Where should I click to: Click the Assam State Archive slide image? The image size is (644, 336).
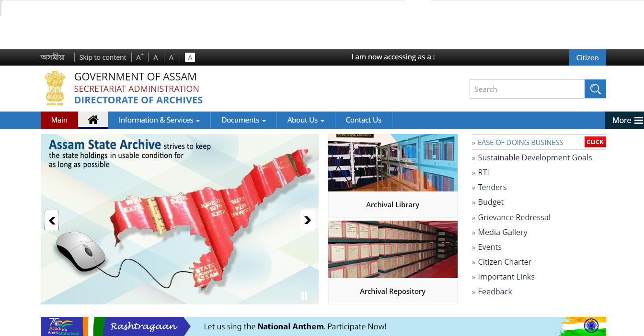[x=180, y=219]
